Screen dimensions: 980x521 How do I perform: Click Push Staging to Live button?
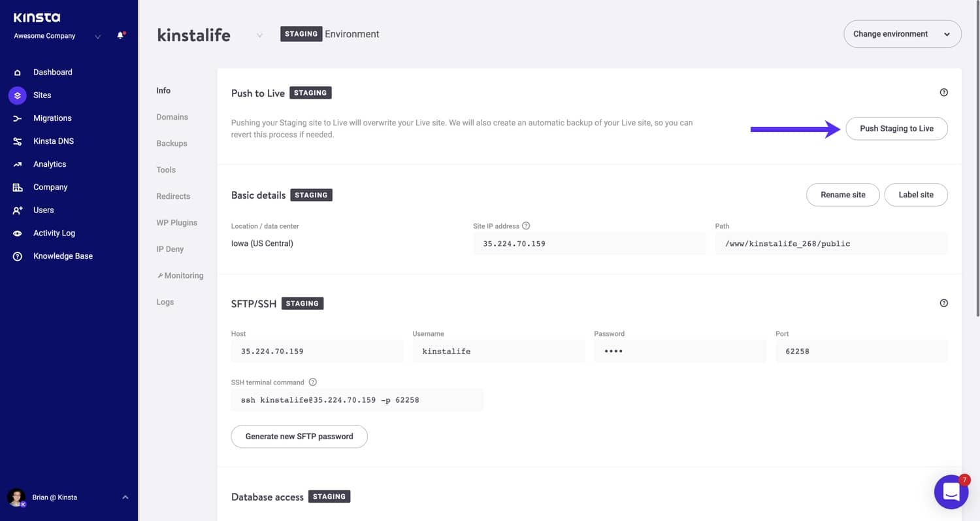tap(896, 129)
